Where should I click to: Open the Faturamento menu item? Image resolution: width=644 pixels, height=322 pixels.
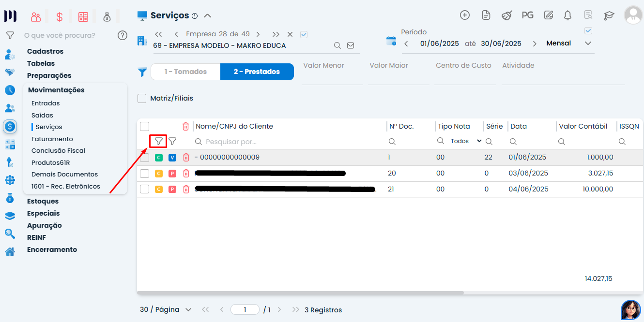(x=52, y=139)
